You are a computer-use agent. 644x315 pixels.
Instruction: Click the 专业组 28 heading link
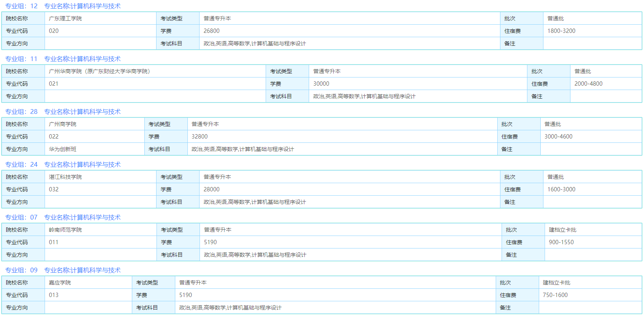pos(63,112)
